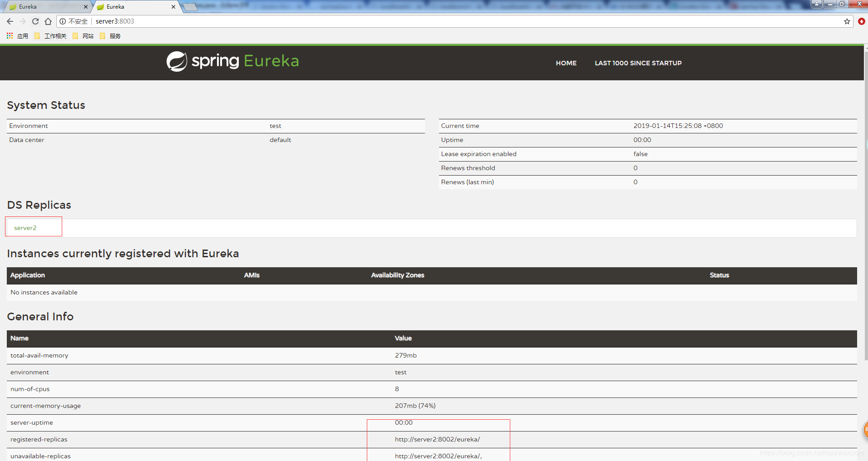Select the '279mb' memory value
The height and width of the screenshot is (461, 868).
[406, 355]
